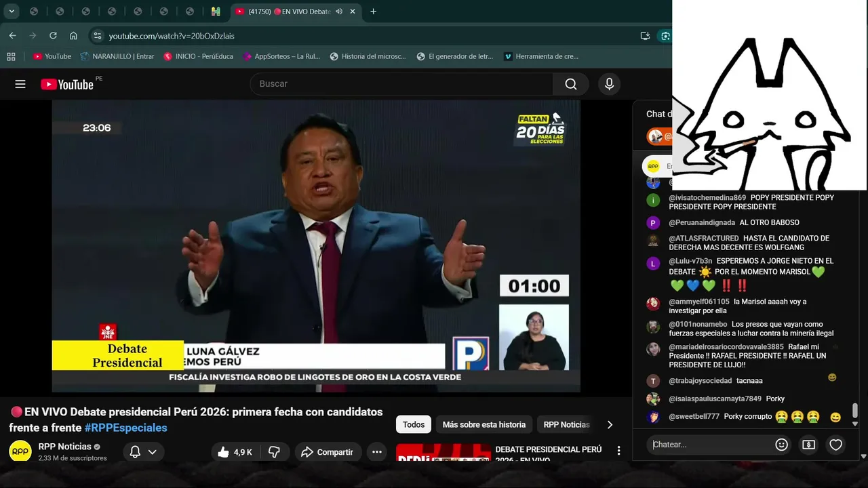The image size is (868, 488).
Task: Click username @Peruanaindignada in chat
Action: (x=702, y=222)
